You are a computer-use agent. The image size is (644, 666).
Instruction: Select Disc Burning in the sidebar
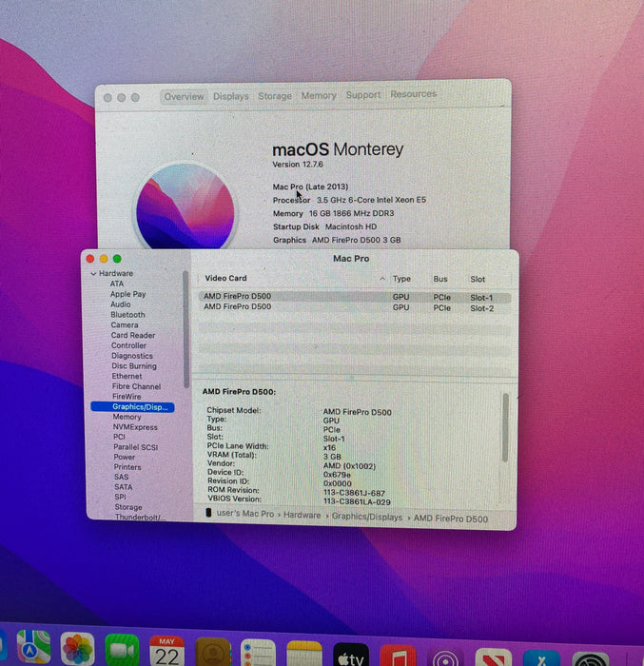134,365
